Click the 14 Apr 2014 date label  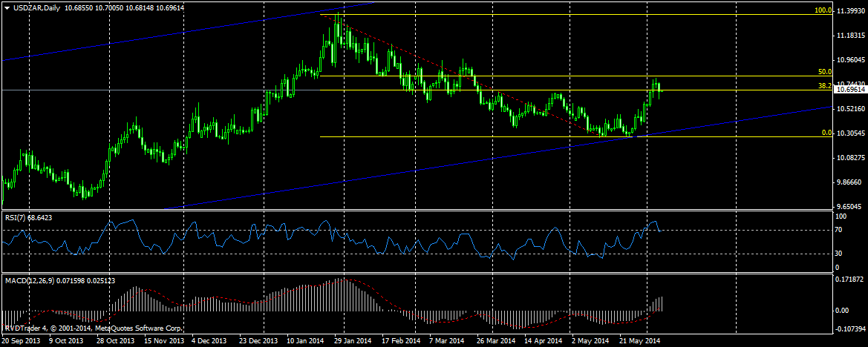(x=544, y=341)
